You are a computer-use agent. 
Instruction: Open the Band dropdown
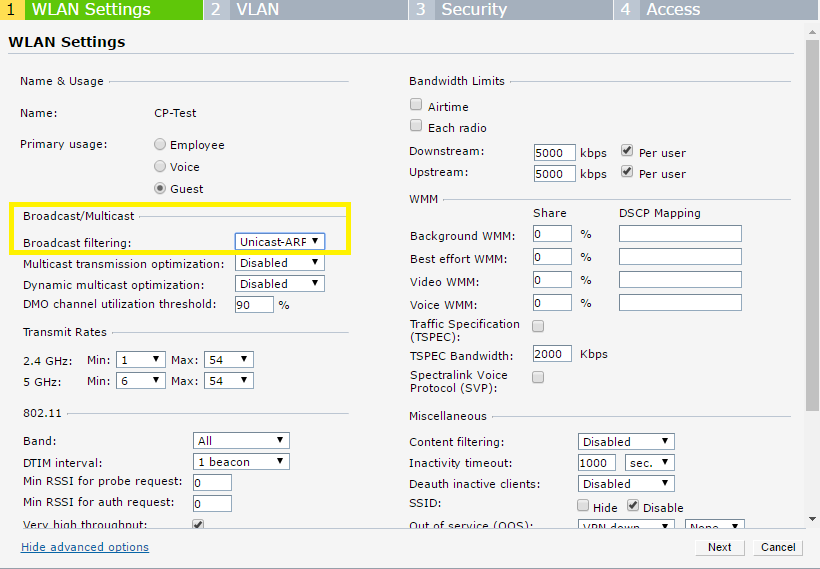click(x=241, y=441)
